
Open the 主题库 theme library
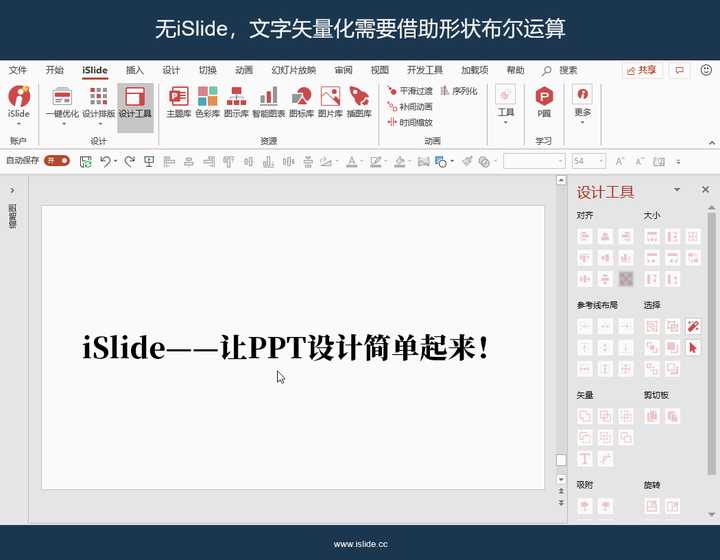(x=179, y=102)
